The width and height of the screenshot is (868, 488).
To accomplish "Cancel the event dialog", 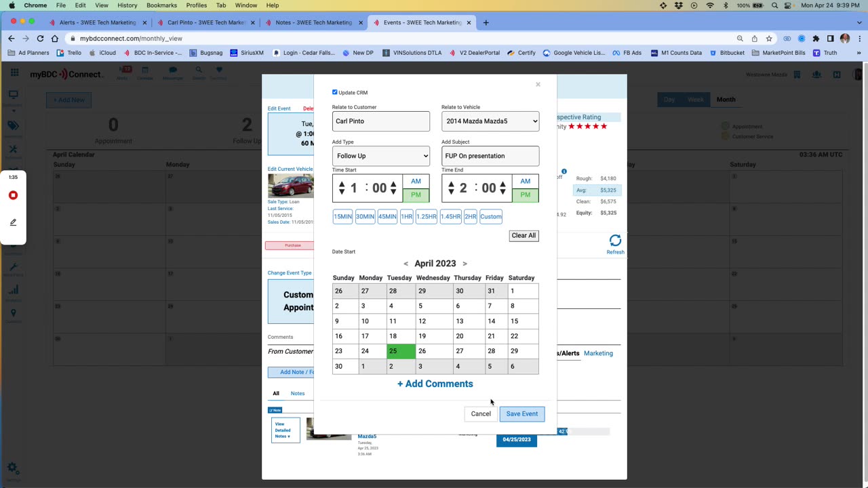I will 481,414.
